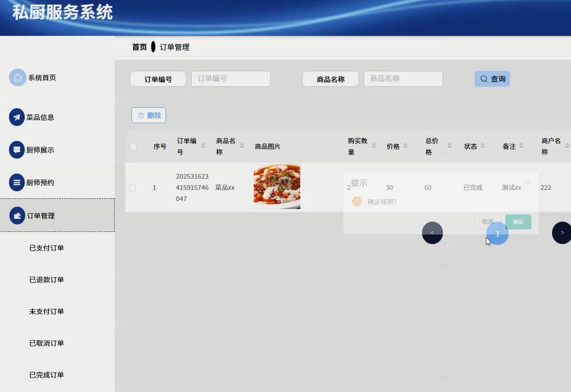The image size is (571, 392).
Task: Click the product name 菜品xx cell
Action: pos(225,188)
